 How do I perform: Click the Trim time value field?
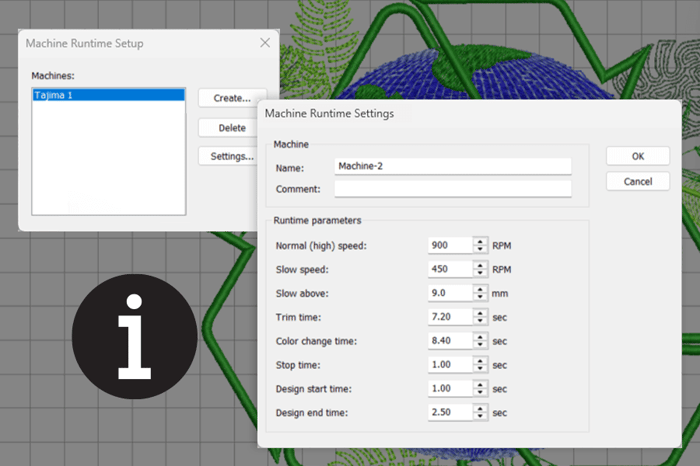(x=449, y=317)
